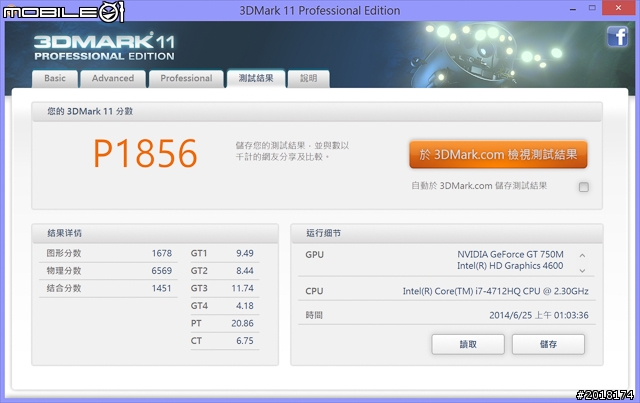
Task: Close the 3DMark 11 window
Action: [619, 8]
